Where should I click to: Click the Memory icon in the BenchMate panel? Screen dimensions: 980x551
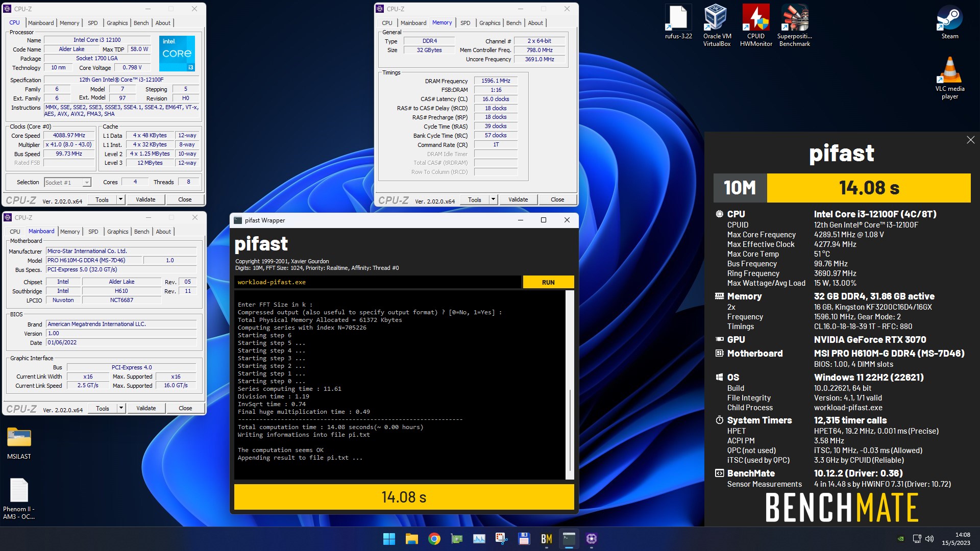pyautogui.click(x=719, y=296)
